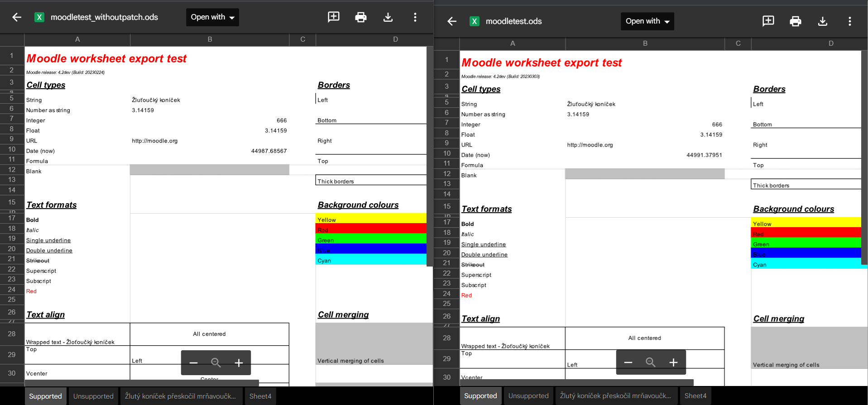This screenshot has height=405, width=868.
Task: Click 'Cell merging' heading in right sheet
Action: click(x=779, y=319)
